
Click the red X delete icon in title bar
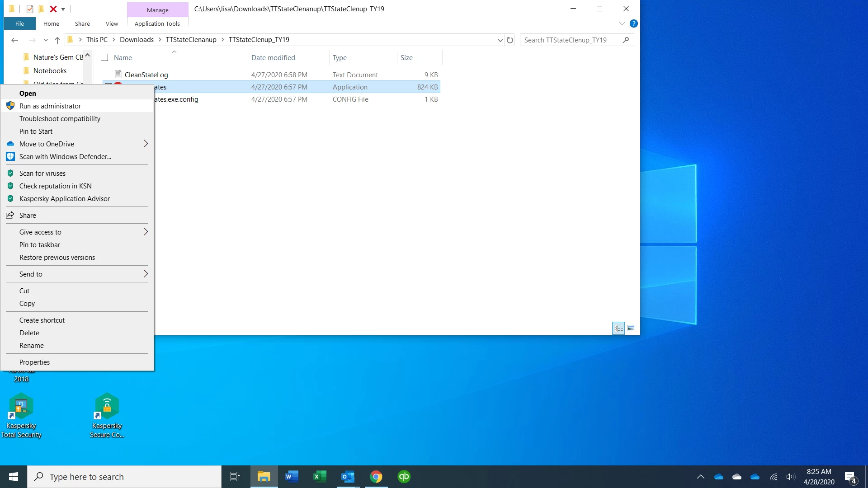tap(53, 9)
